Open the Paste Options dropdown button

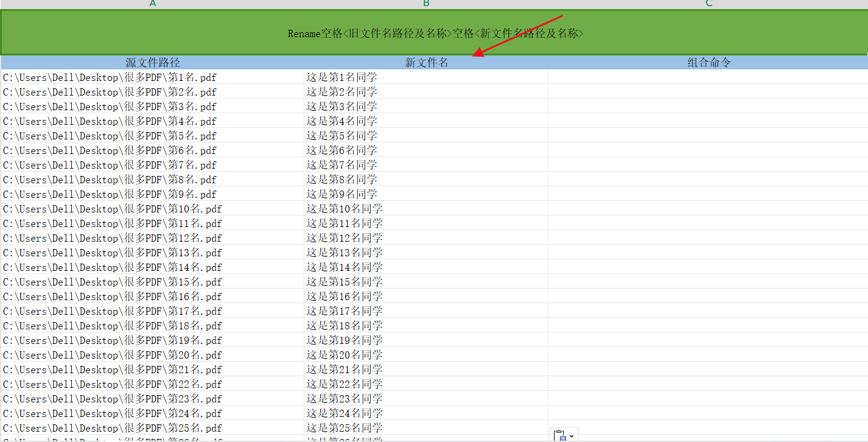click(564, 435)
